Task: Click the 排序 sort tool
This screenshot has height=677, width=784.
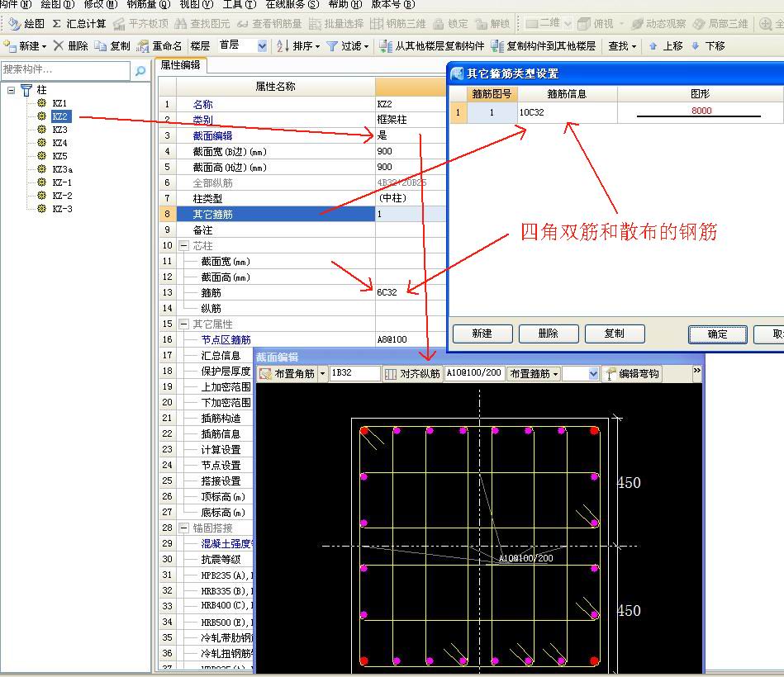Action: click(297, 46)
